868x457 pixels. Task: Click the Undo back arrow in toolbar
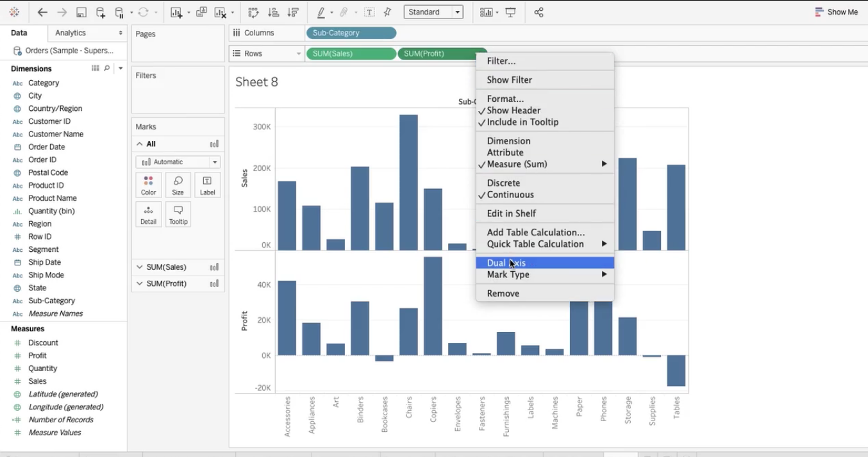click(42, 12)
